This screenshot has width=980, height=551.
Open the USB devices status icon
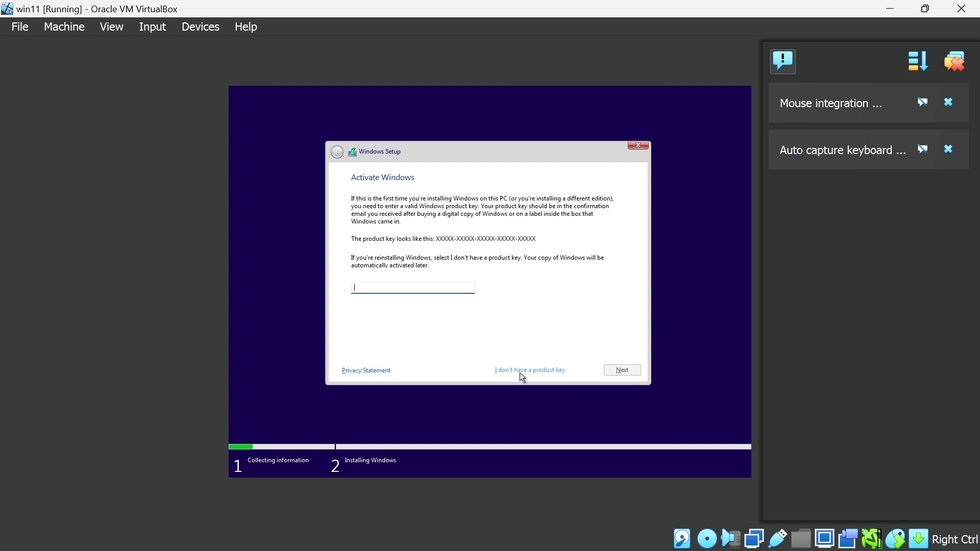[777, 539]
